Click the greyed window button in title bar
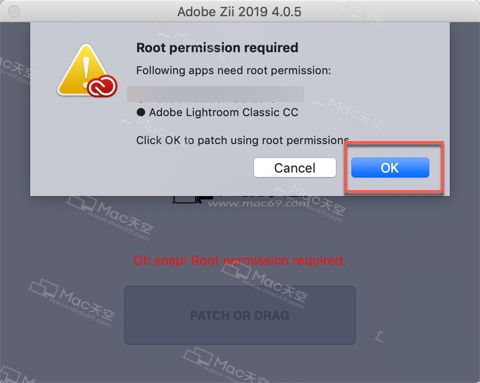This screenshot has width=480, height=383. [14, 12]
